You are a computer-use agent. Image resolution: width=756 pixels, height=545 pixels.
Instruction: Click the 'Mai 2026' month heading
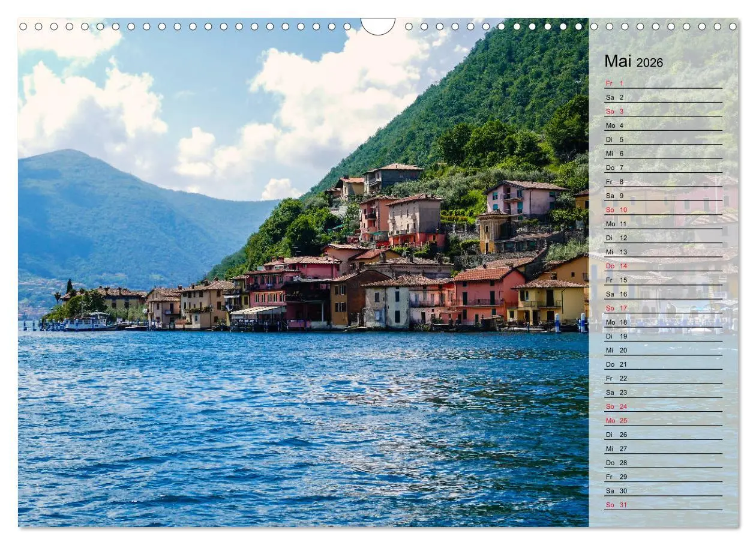tap(634, 62)
